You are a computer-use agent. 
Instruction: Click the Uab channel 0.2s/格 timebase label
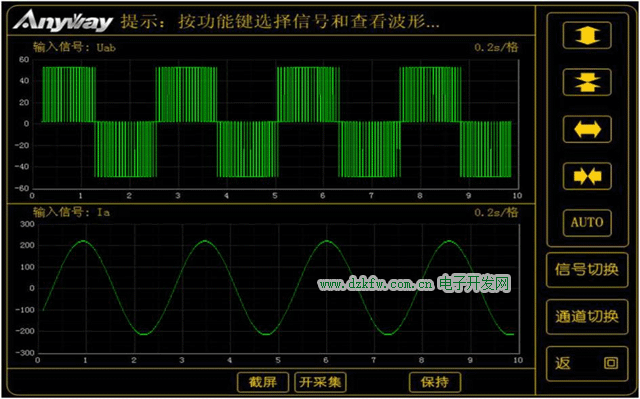(496, 47)
